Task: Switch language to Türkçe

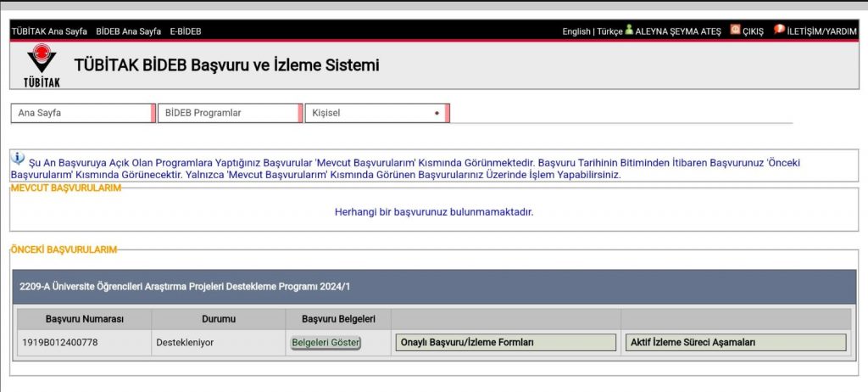Action: point(609,31)
